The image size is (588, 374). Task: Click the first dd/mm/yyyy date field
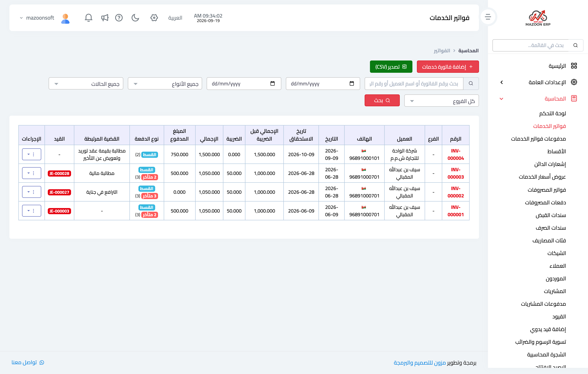click(323, 84)
